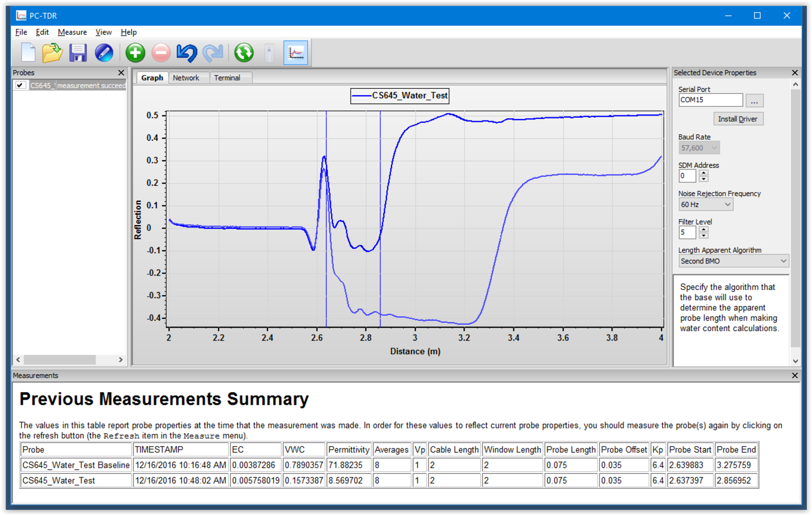Click the blue pencil edit icon

(104, 53)
